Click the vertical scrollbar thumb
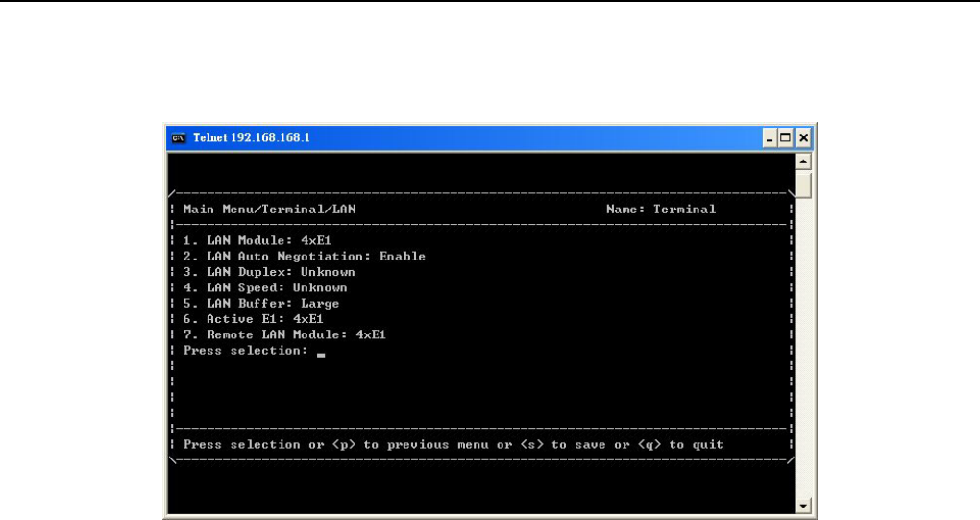The width and height of the screenshot is (980, 520). pos(804,185)
